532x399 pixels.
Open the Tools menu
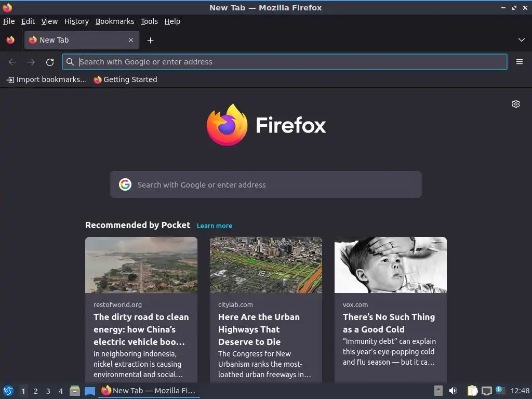coord(149,21)
